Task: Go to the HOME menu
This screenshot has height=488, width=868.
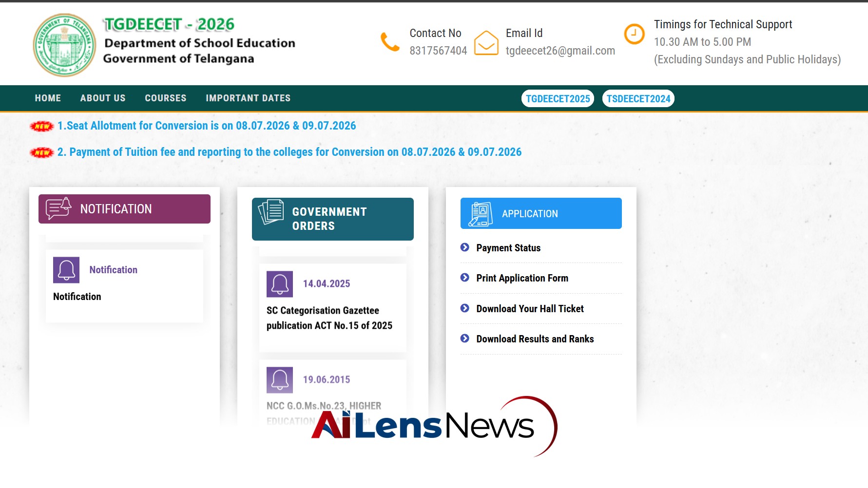Action: 48,98
